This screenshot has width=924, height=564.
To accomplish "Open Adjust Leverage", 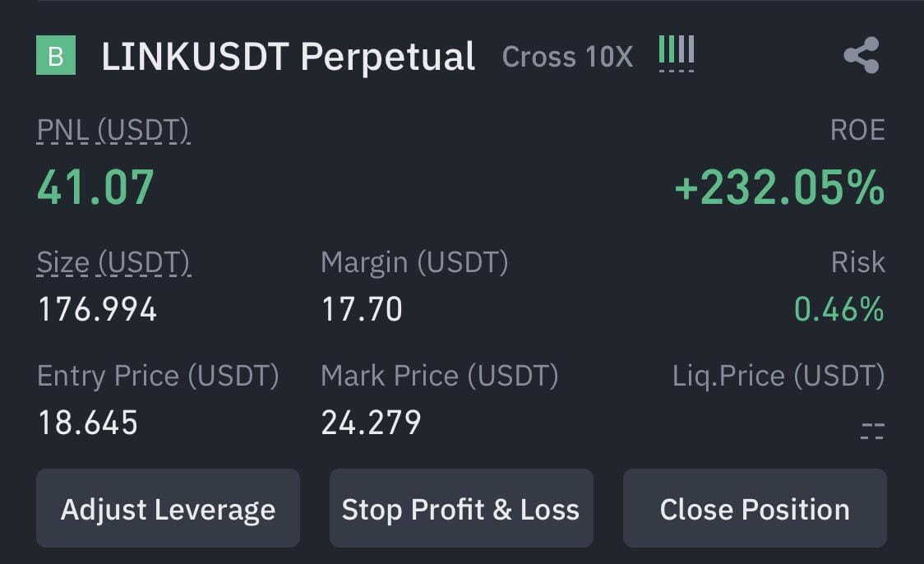I will [168, 508].
